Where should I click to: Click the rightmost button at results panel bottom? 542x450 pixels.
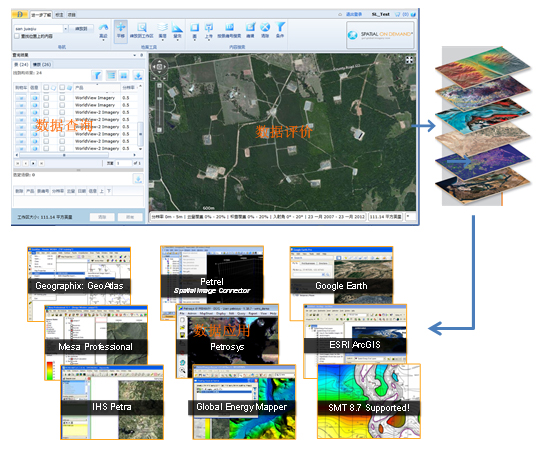click(130, 217)
